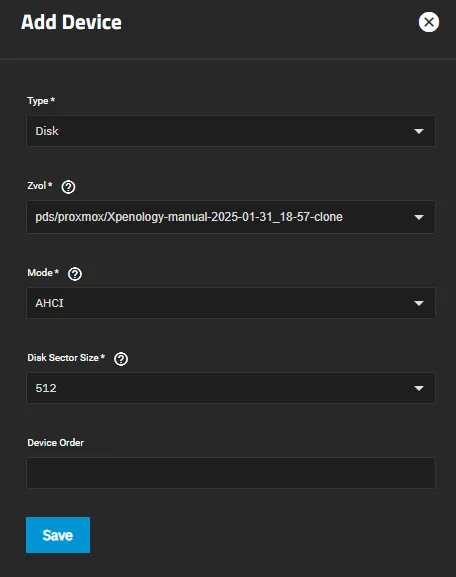Click the Device Order label

[x=56, y=442]
